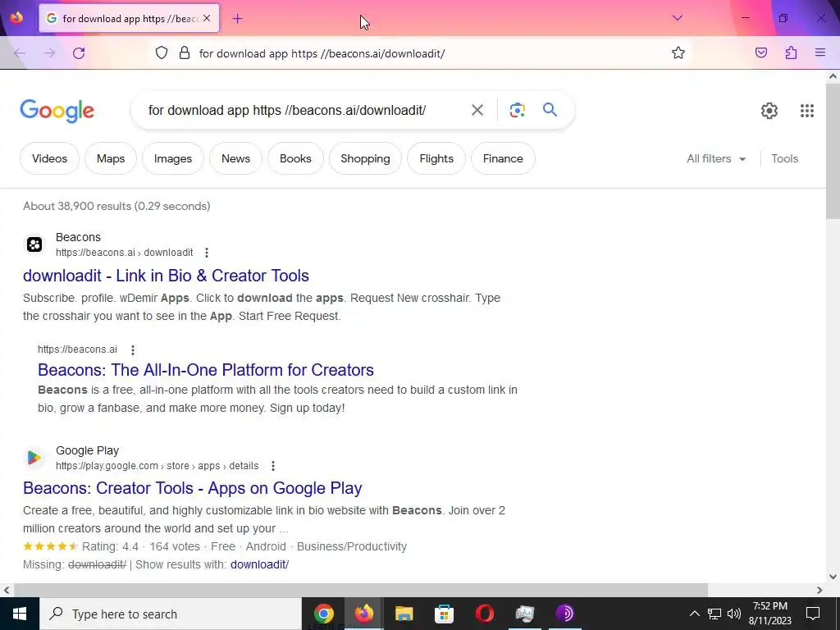Go back with the back arrow
This screenshot has width=840, height=630.
(x=20, y=53)
